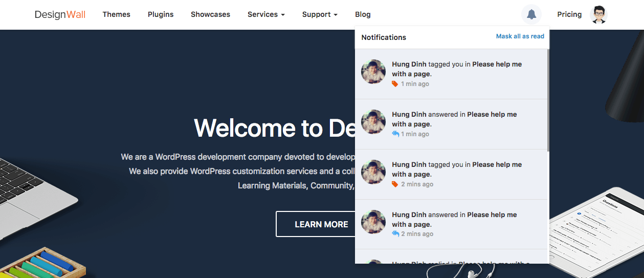The height and width of the screenshot is (278, 644).
Task: Expand the Support dropdown
Action: coord(320,14)
